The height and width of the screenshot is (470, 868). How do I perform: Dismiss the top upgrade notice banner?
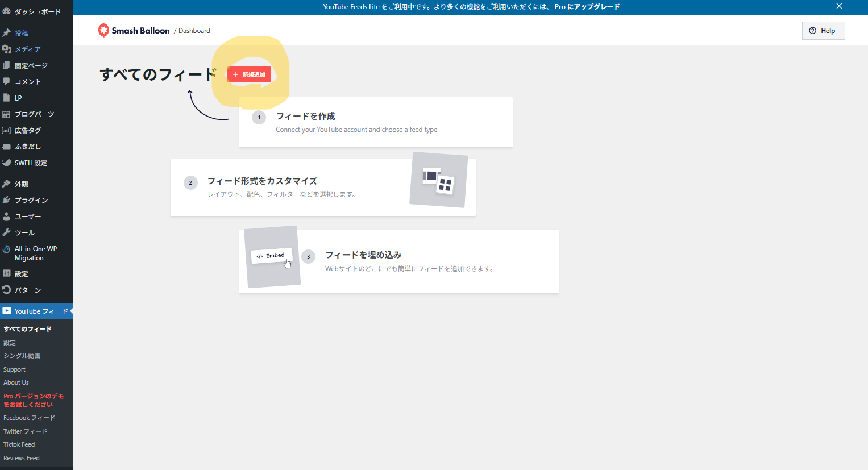click(x=838, y=6)
